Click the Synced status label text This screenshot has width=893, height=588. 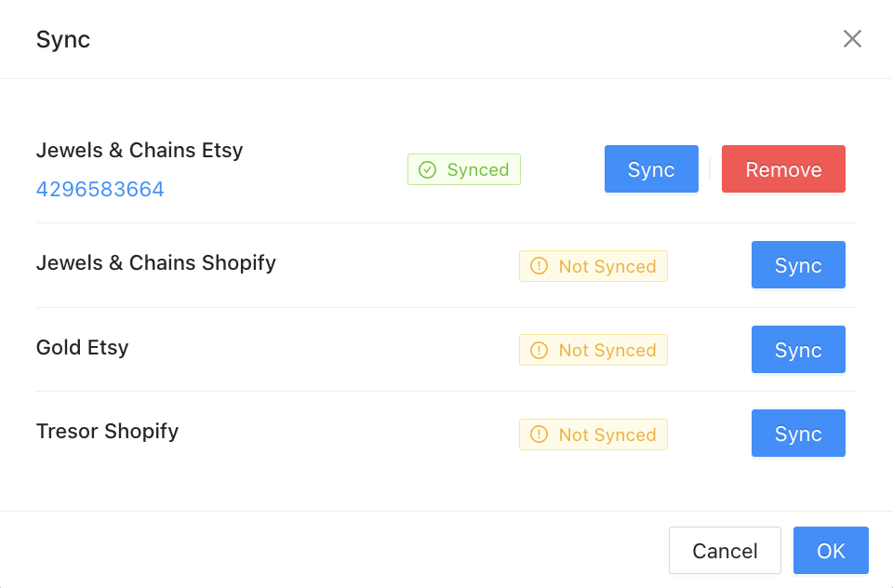coord(478,170)
